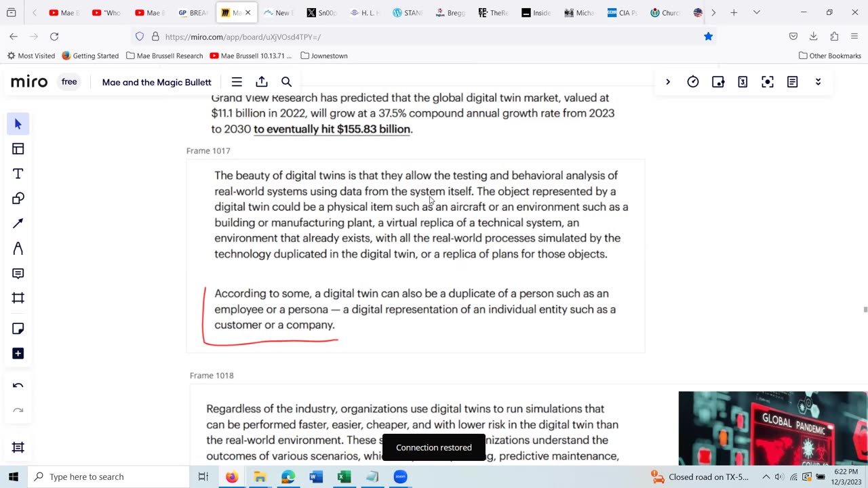Close the active Miro tab
Viewport: 868px width, 488px height.
click(248, 12)
